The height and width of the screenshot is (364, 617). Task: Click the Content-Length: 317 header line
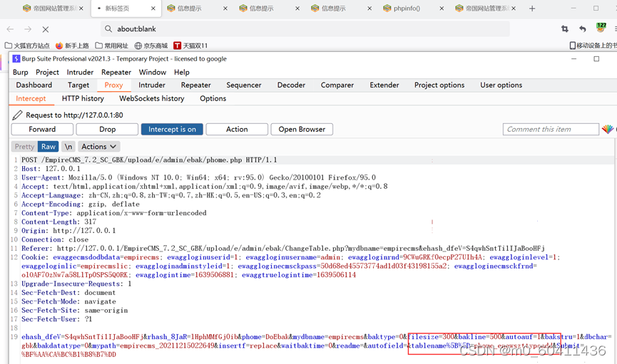coord(58,222)
